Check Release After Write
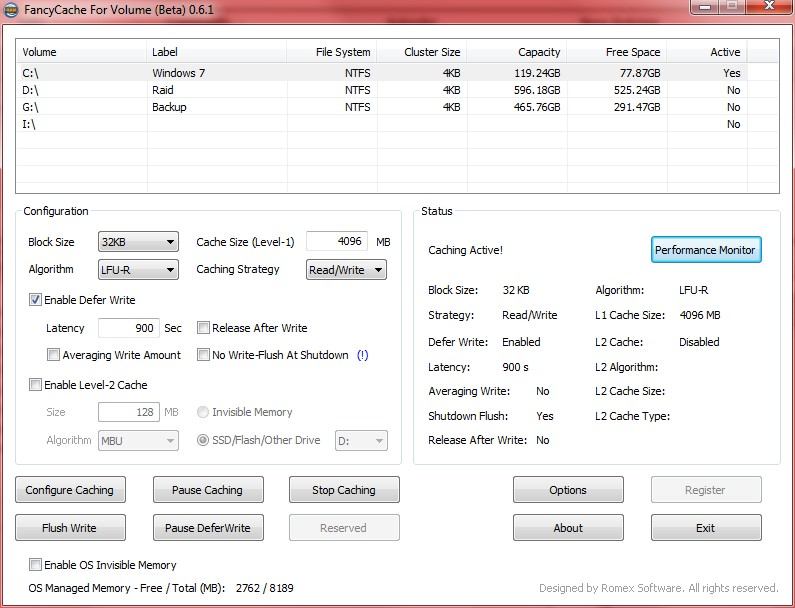The height and width of the screenshot is (608, 795). 203,328
